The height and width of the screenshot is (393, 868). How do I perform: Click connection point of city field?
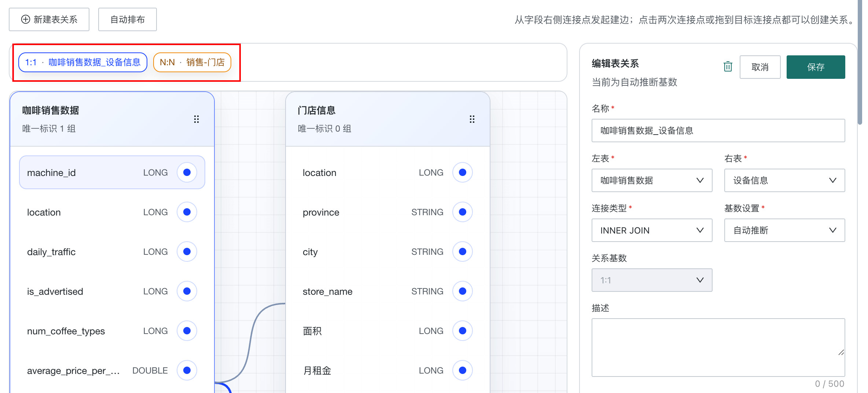point(463,251)
